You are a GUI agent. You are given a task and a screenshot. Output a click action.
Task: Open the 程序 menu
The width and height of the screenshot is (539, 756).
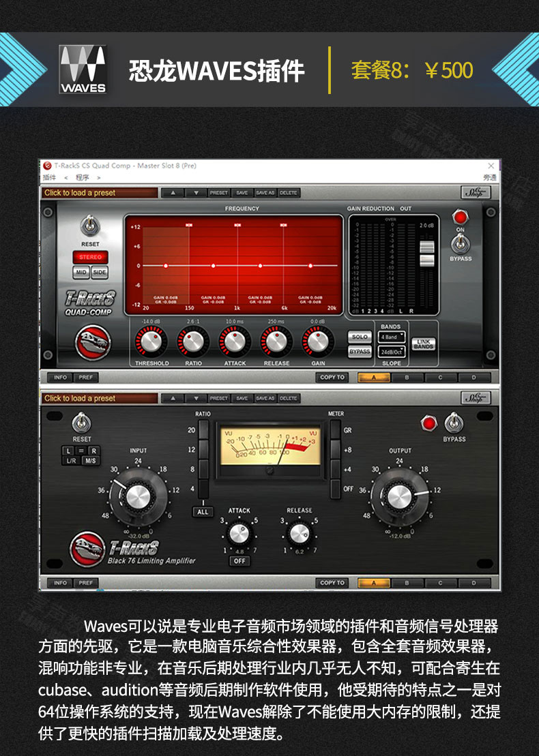click(x=83, y=177)
